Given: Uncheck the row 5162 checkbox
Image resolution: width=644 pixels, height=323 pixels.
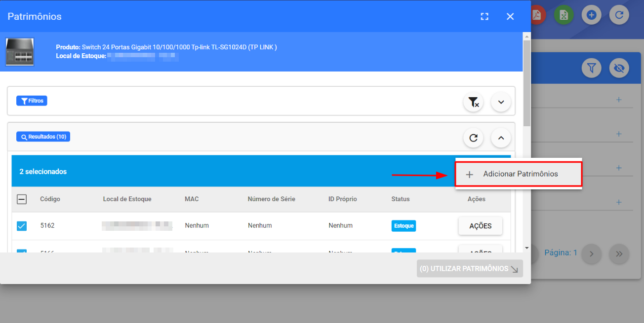Looking at the screenshot, I should (22, 226).
